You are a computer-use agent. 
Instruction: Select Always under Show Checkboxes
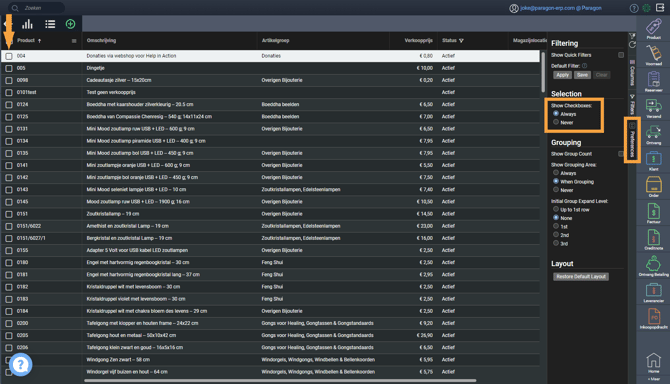pyautogui.click(x=556, y=114)
